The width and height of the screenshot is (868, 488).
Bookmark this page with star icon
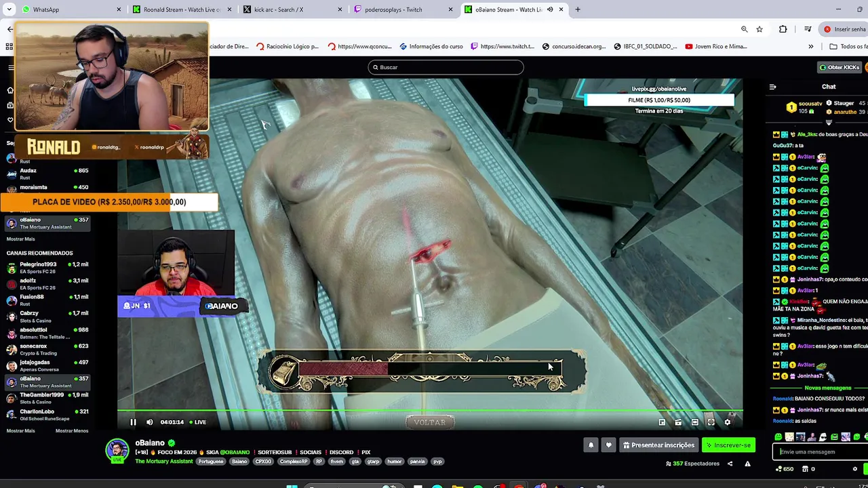pyautogui.click(x=759, y=29)
